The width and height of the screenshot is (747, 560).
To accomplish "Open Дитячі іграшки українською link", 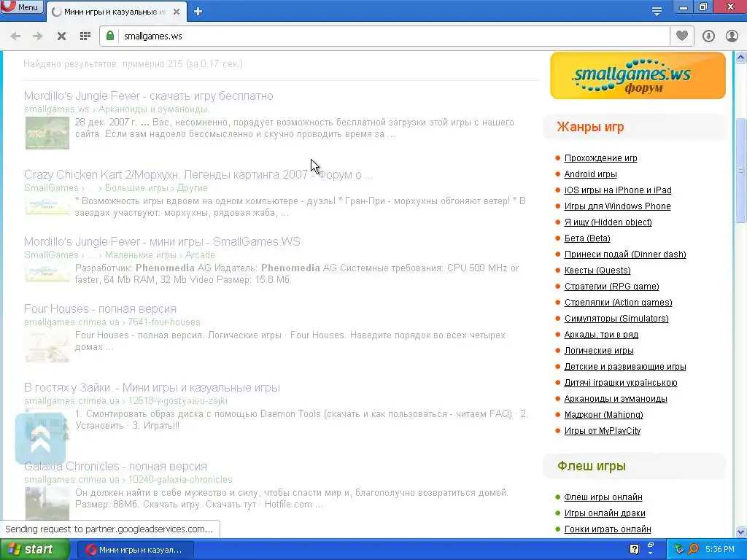I will [x=620, y=383].
